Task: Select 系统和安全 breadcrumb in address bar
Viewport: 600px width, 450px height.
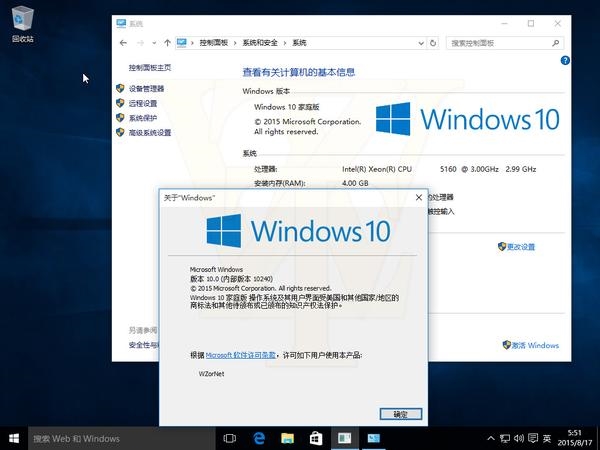Action: tap(260, 43)
